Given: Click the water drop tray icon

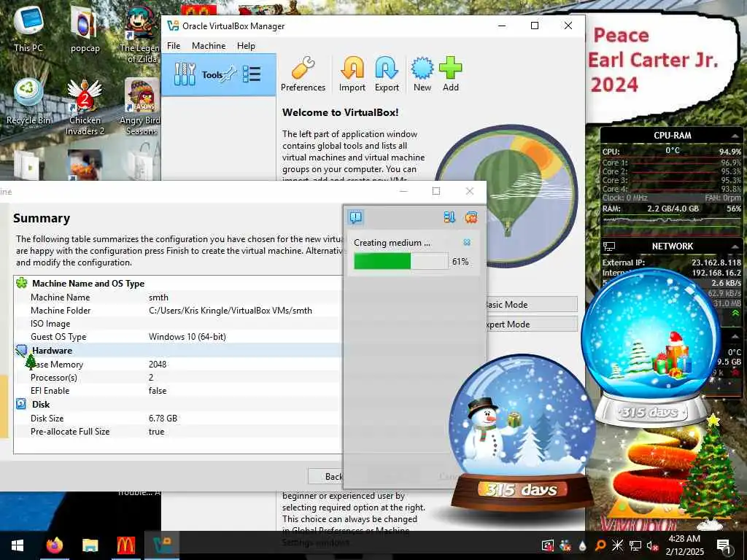Looking at the screenshot, I should (x=582, y=545).
